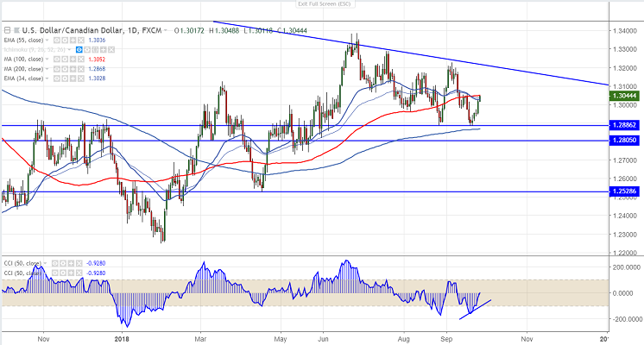Open the U.S. Dollar/Canadian Dollar title dropdown arrow
The width and height of the screenshot is (644, 345).
pos(166,30)
